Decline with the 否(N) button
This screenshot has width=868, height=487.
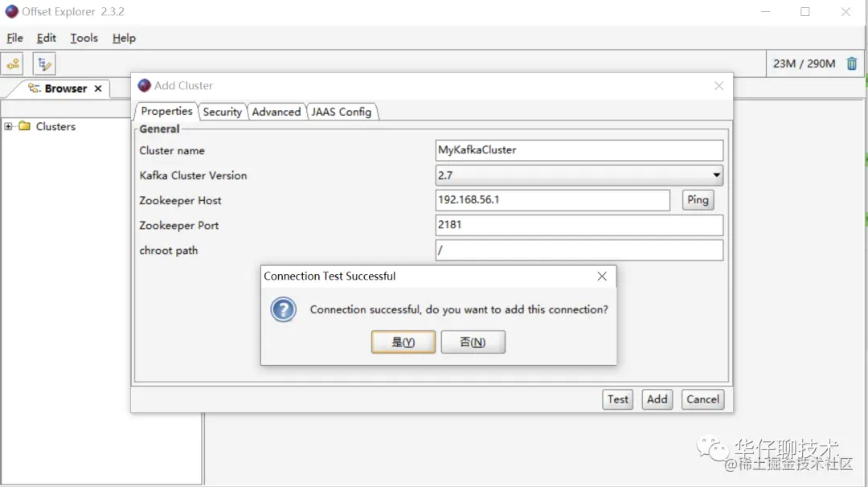pos(473,342)
